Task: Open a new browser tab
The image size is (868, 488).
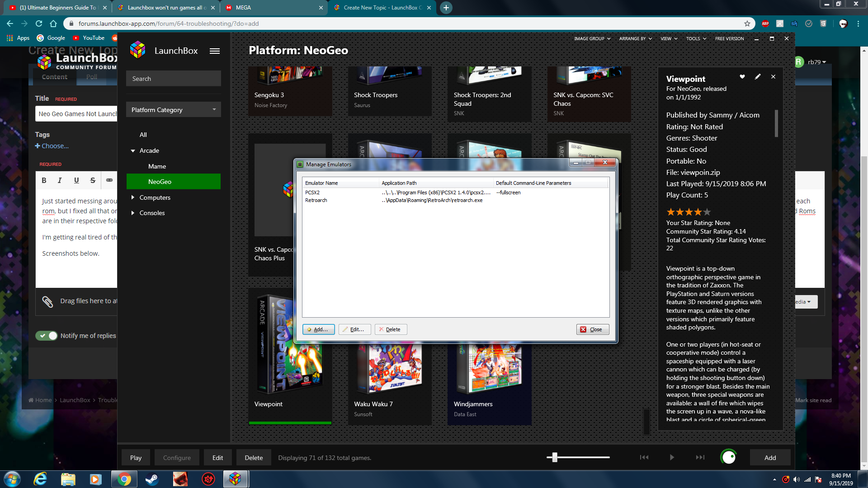Action: (x=446, y=8)
